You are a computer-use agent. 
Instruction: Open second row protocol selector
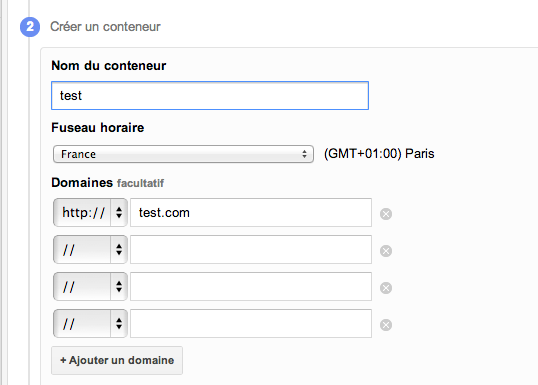click(91, 249)
